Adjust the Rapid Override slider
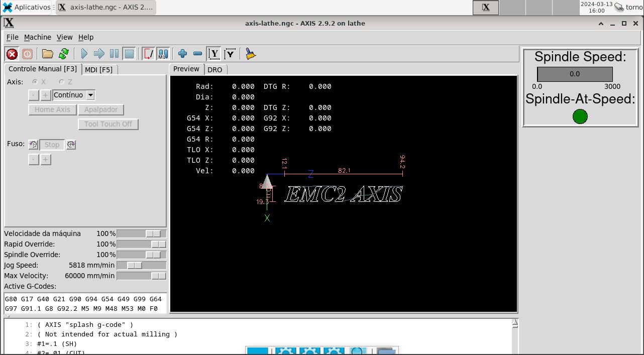Screen dimensions: 644x355 (x=141, y=244)
